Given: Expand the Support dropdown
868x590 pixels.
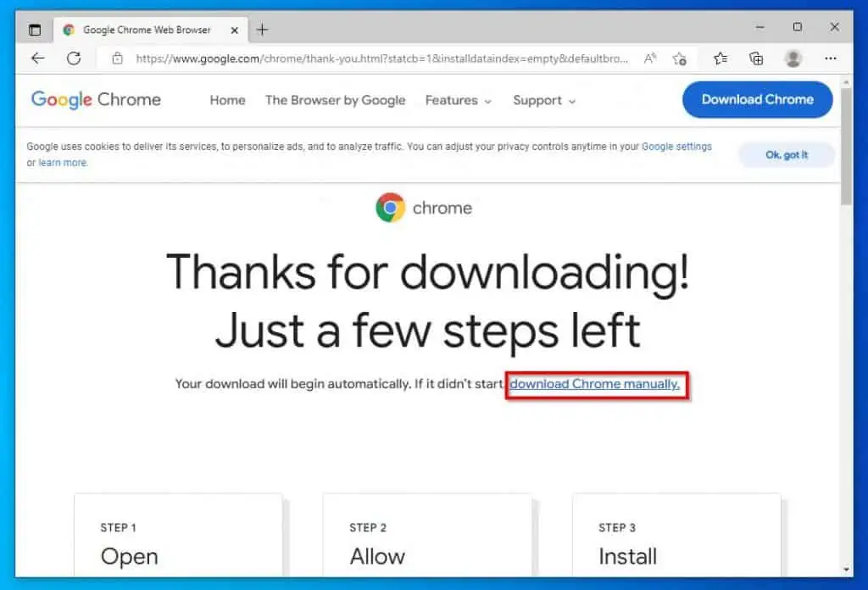Looking at the screenshot, I should coord(544,100).
